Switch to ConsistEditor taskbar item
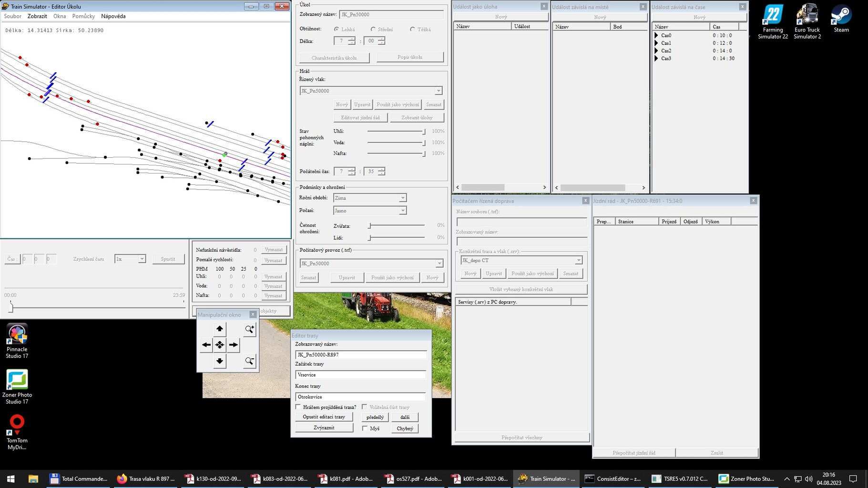868x488 pixels. coord(613,478)
